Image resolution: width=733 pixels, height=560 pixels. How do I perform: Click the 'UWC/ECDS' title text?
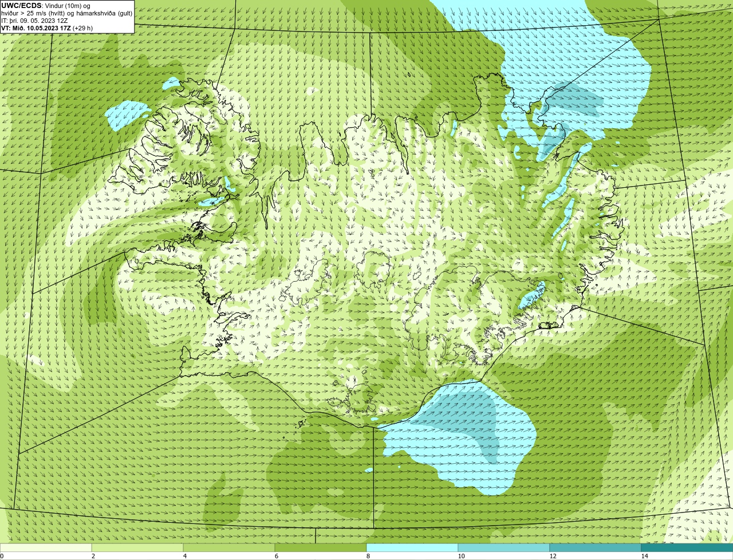[21, 6]
